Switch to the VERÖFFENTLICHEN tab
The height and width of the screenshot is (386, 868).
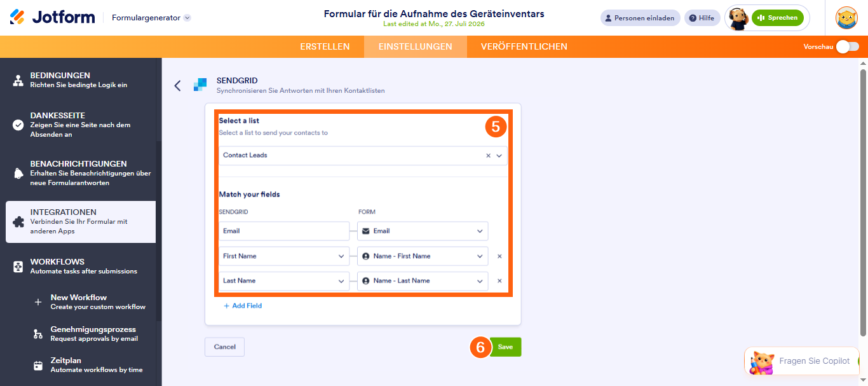[524, 46]
